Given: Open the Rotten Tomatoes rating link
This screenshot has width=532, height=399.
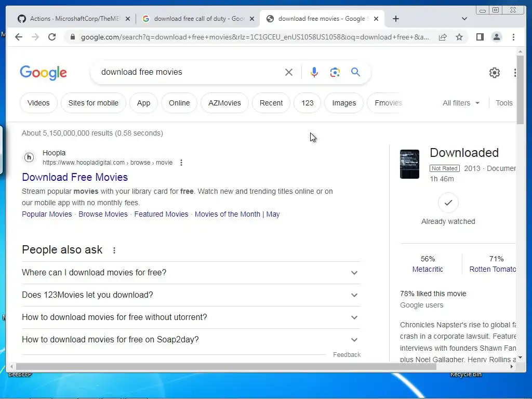Looking at the screenshot, I should tap(493, 269).
